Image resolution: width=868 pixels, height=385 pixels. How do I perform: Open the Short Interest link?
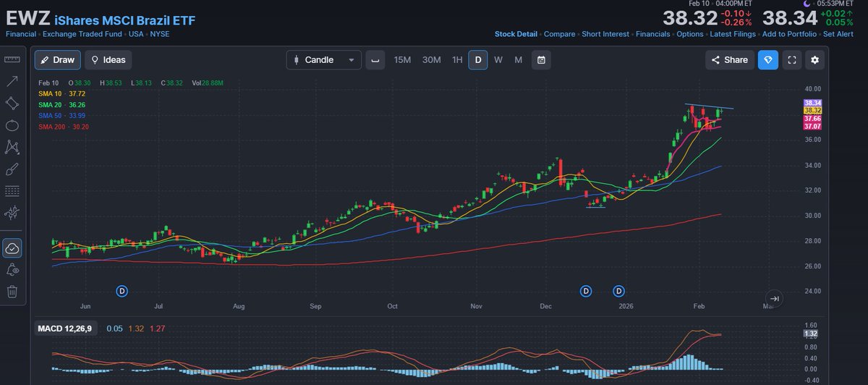(x=605, y=34)
